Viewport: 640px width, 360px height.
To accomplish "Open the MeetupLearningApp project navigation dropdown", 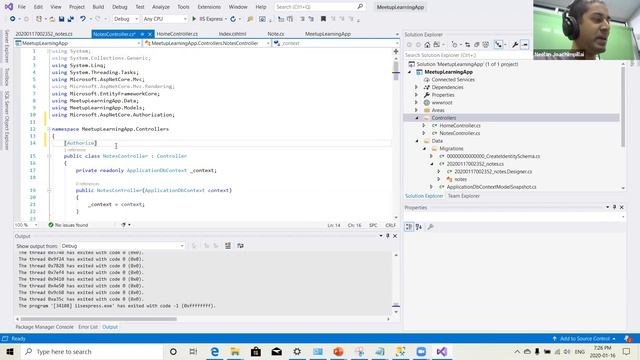I will click(x=78, y=43).
